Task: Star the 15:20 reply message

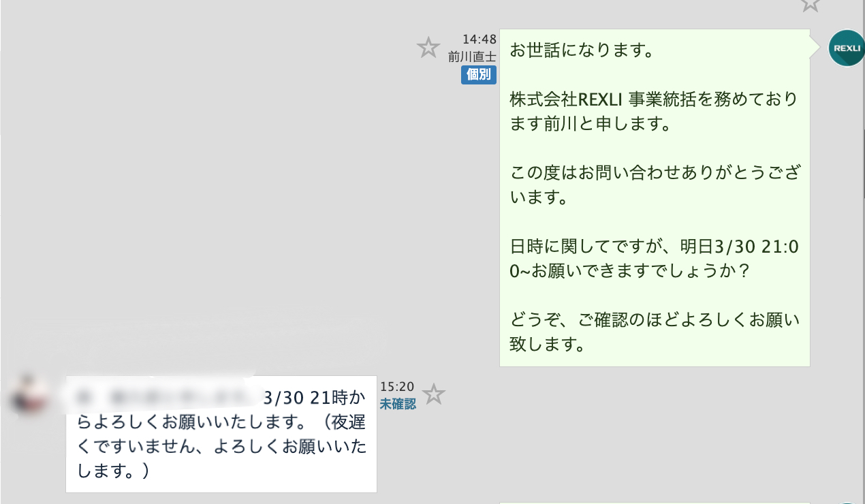Action: point(434,394)
